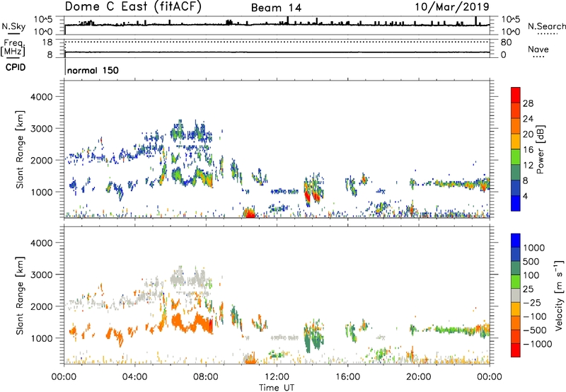This screenshot has width=566, height=392.
Task: Click the "20:00" time axis label
Action: coord(418,376)
